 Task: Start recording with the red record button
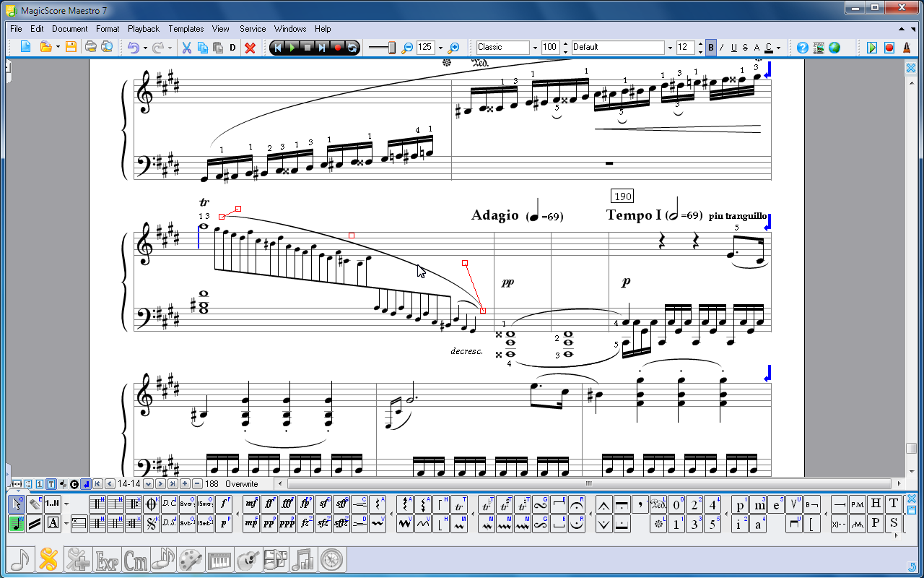point(337,48)
